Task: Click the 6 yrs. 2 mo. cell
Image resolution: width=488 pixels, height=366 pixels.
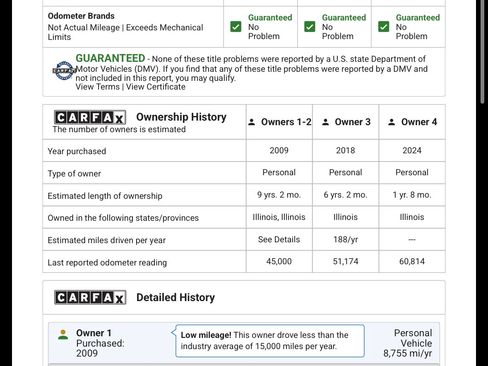Action: pyautogui.click(x=345, y=195)
